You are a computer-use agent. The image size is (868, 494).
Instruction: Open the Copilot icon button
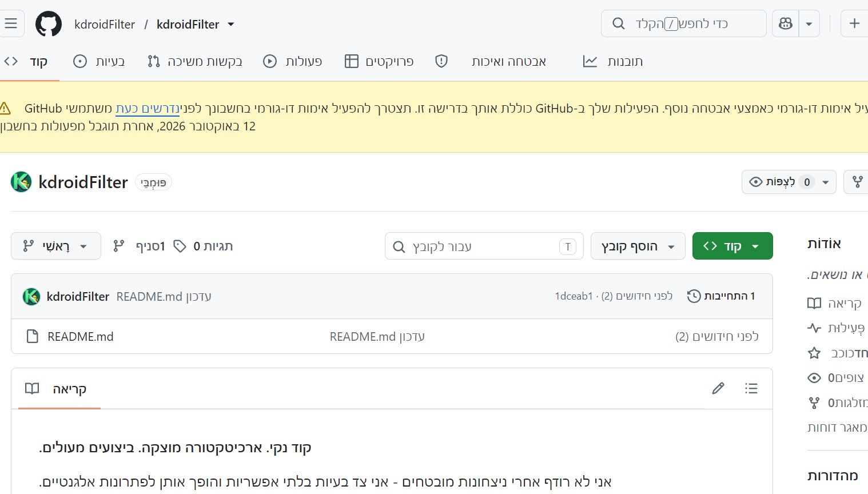click(x=786, y=23)
